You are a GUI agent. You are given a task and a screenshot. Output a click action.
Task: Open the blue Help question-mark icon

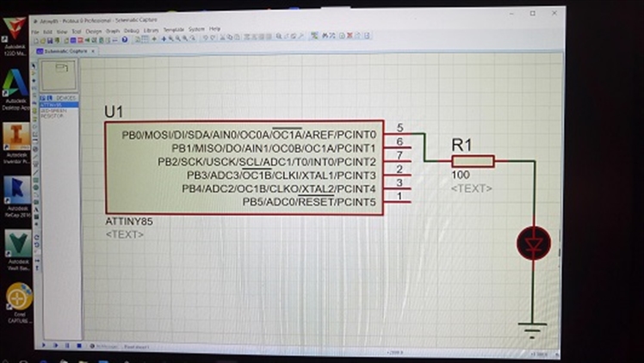pyautogui.click(x=125, y=40)
